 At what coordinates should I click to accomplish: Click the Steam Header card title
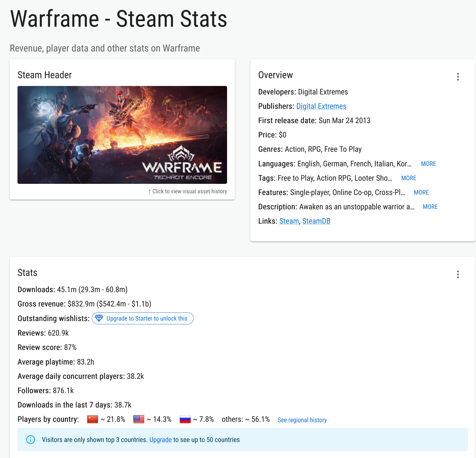coord(45,75)
